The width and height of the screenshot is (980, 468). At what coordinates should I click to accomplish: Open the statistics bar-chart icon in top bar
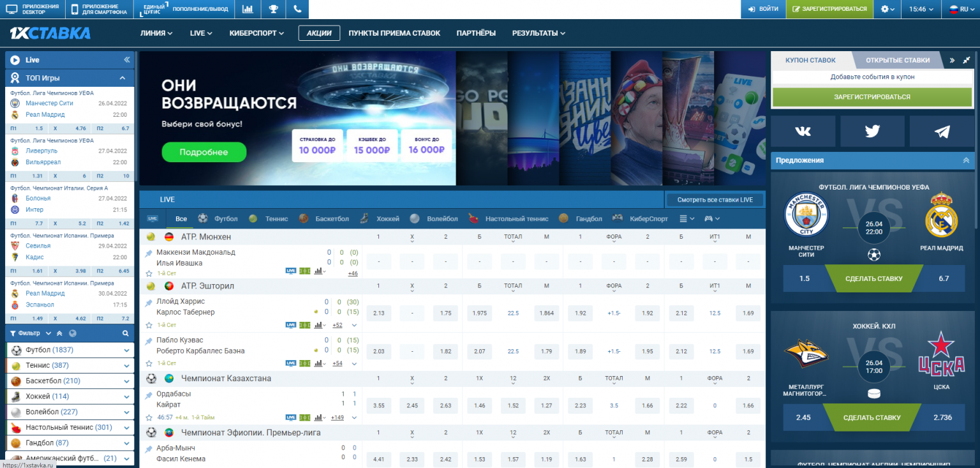(247, 9)
